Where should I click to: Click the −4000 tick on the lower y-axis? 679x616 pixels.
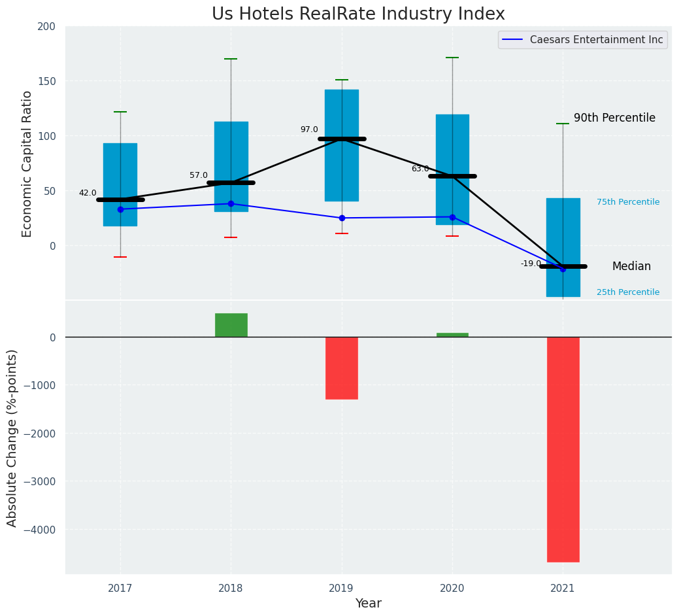(x=41, y=530)
